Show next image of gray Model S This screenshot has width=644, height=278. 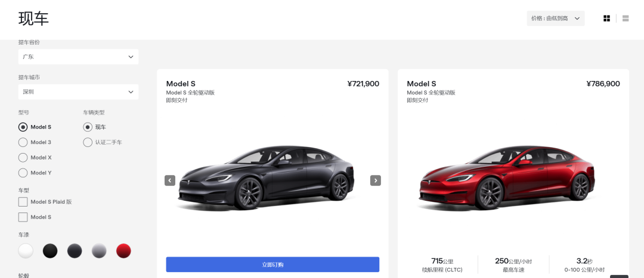coord(376,180)
